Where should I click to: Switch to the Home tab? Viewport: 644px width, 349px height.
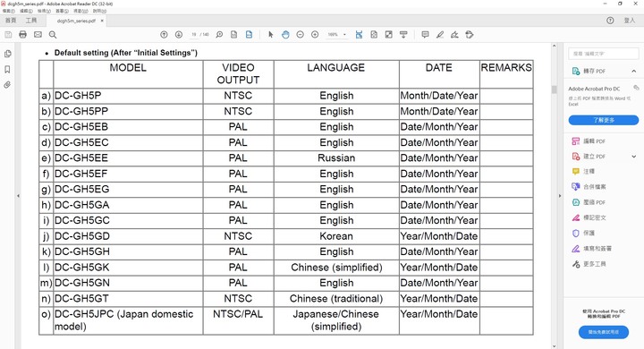tap(11, 21)
